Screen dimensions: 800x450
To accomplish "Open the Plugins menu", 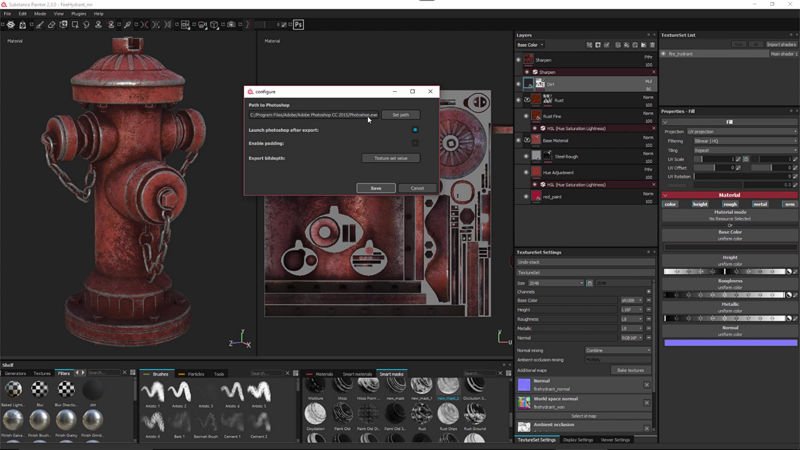I will click(x=77, y=13).
